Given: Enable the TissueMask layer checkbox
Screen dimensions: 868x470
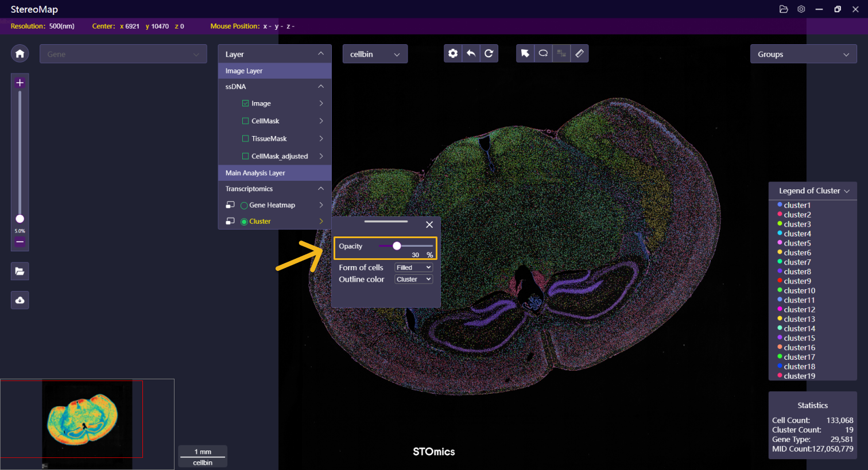Looking at the screenshot, I should click(x=246, y=138).
